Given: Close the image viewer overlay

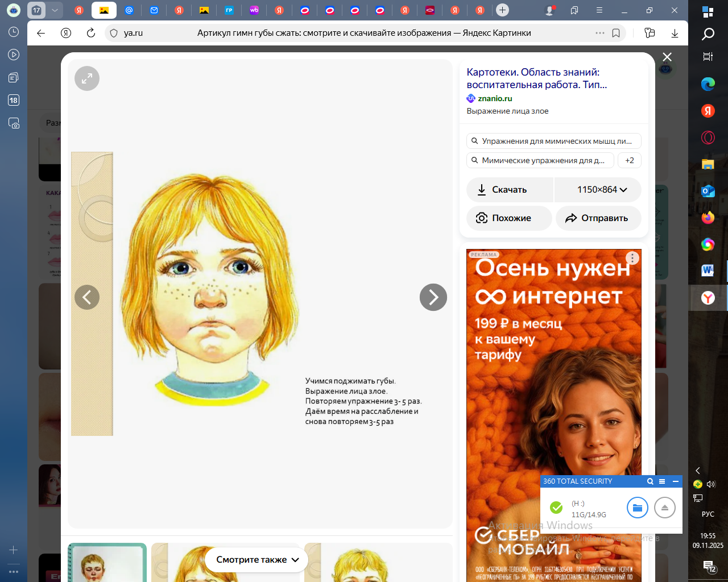Looking at the screenshot, I should pyautogui.click(x=667, y=57).
